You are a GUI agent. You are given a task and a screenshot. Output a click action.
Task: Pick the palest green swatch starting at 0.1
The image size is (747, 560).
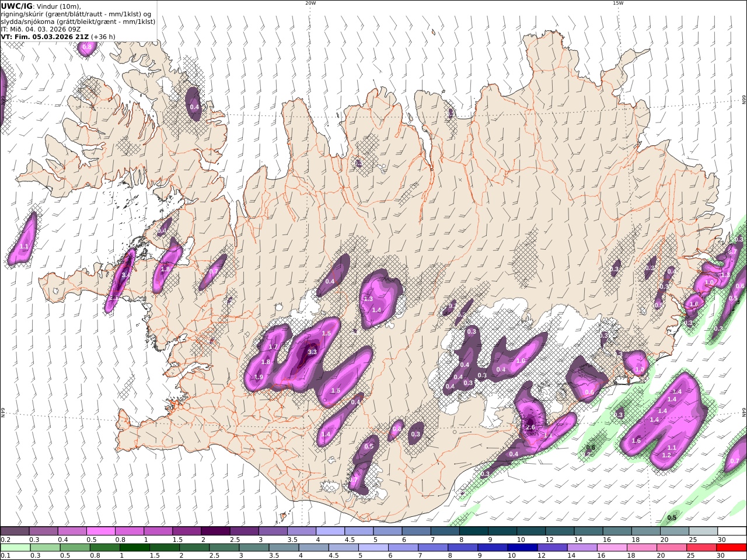coord(15,548)
